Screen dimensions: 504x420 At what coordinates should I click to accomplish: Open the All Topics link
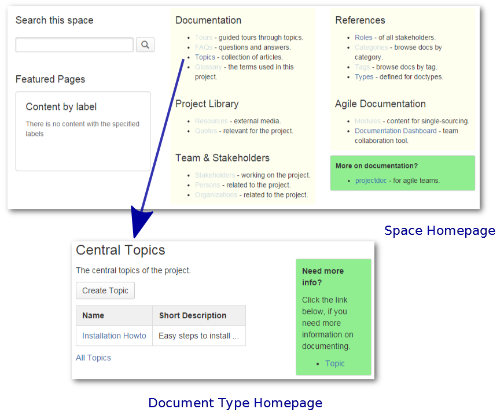tap(93, 358)
